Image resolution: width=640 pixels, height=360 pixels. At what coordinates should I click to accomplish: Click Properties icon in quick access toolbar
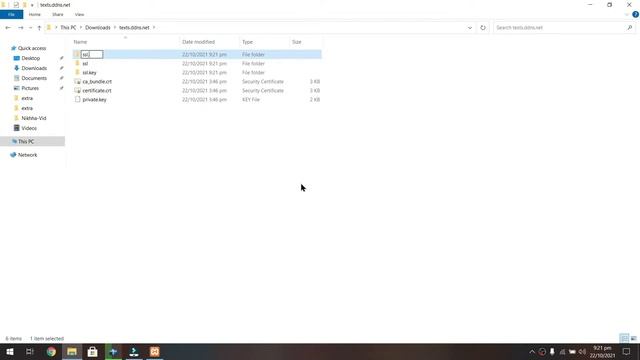(x=16, y=5)
